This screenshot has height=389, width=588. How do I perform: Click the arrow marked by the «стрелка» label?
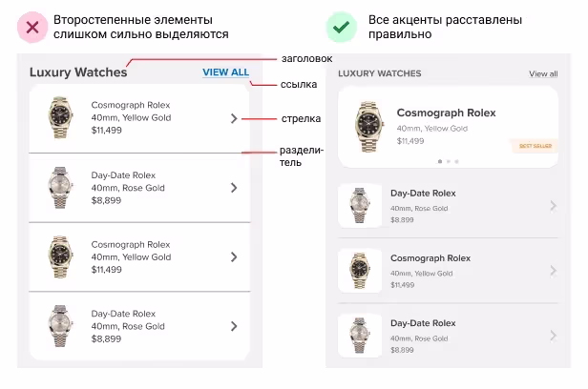[235, 118]
